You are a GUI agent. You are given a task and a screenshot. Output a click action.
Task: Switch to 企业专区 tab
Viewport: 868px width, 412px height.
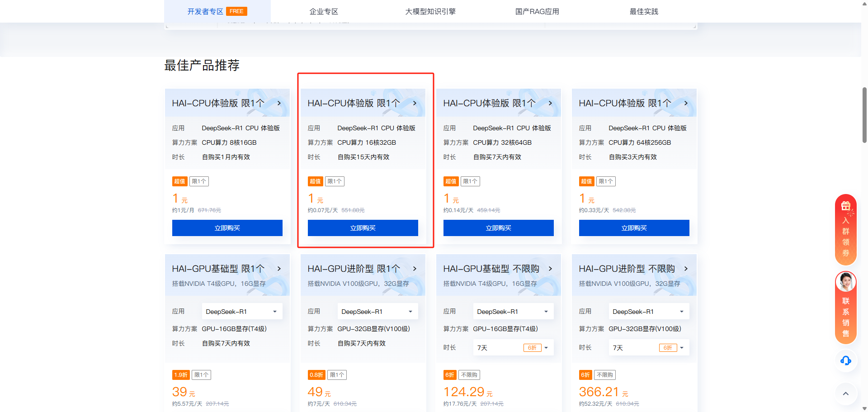point(324,11)
